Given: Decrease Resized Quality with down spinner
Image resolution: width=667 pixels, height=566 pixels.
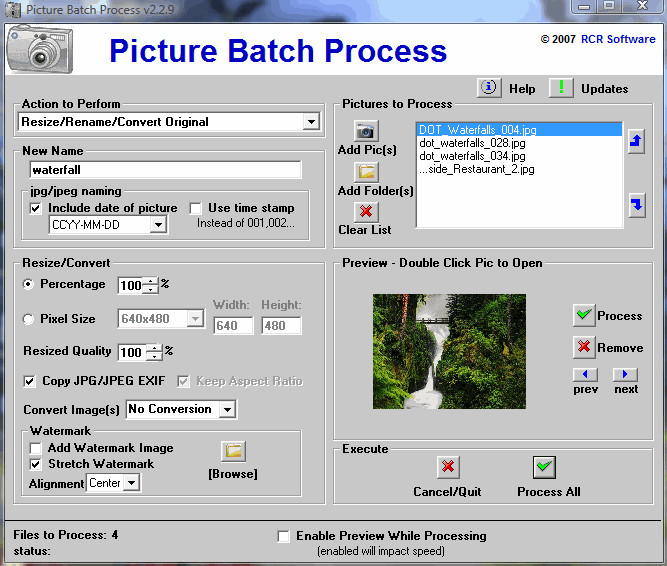Looking at the screenshot, I should tap(154, 356).
